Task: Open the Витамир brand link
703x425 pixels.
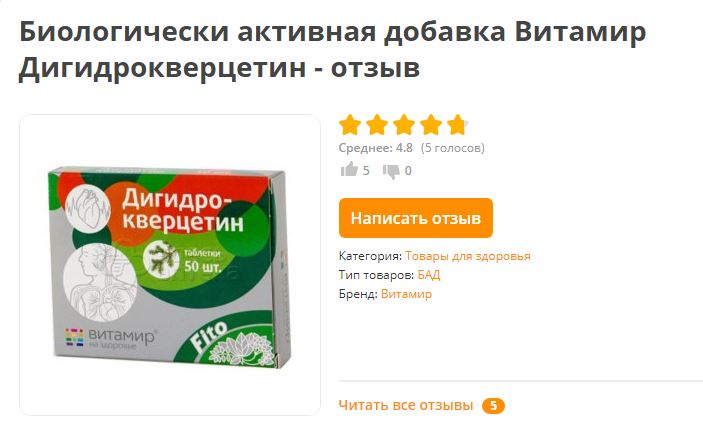Action: (x=406, y=294)
